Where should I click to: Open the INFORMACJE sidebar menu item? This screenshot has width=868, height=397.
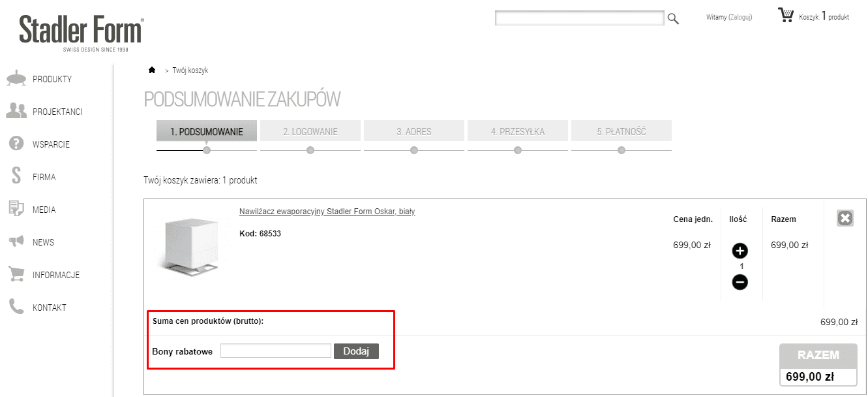coord(56,275)
